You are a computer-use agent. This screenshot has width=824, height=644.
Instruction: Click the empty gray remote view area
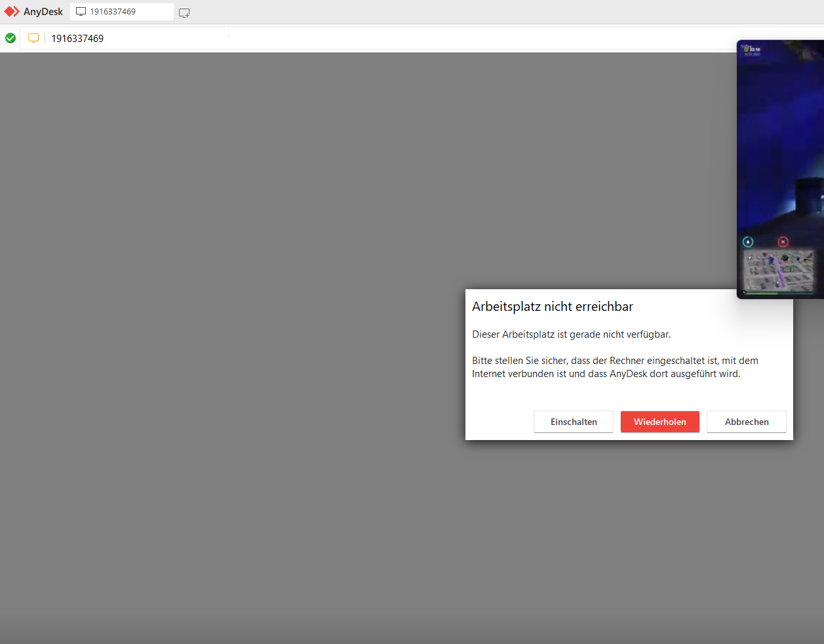pyautogui.click(x=229, y=328)
